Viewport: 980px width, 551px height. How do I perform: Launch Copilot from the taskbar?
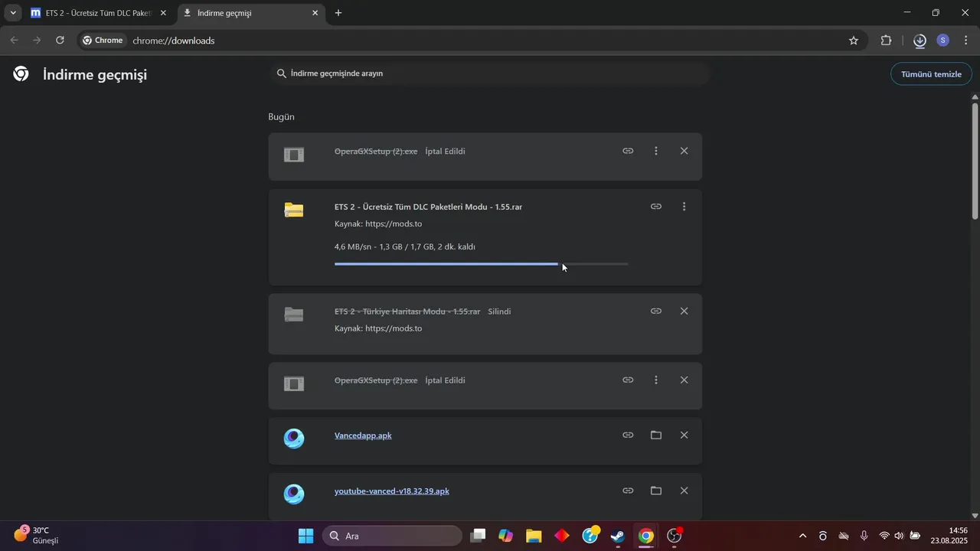coord(506,536)
